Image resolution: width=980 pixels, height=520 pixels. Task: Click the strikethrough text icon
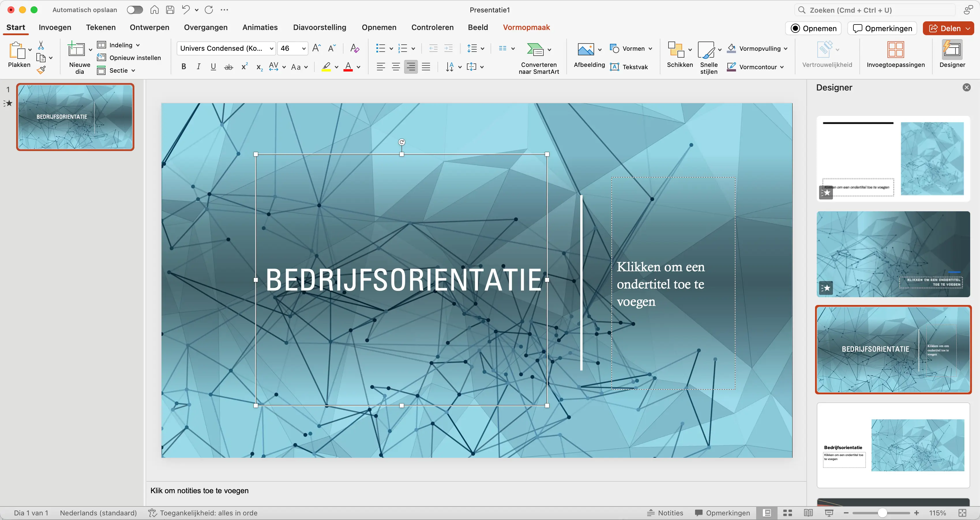(x=228, y=67)
